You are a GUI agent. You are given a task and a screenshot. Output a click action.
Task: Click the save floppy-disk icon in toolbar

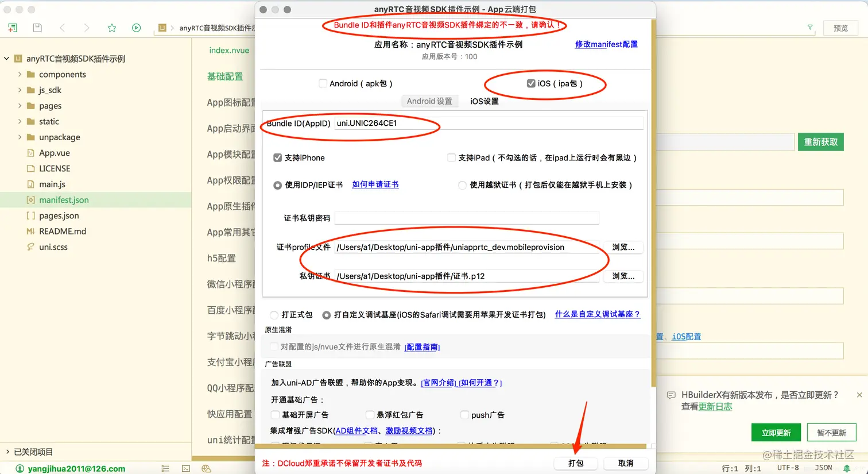click(x=37, y=28)
